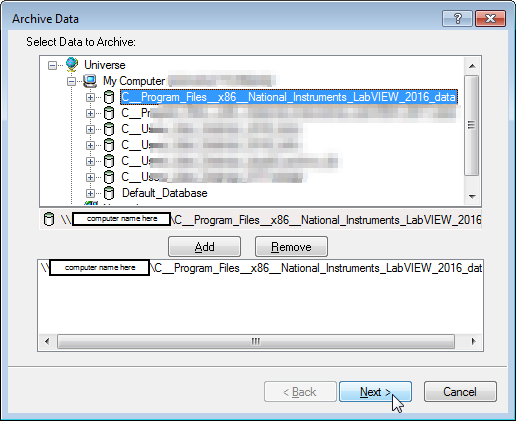Click the Add button
The width and height of the screenshot is (516, 421).
pyautogui.click(x=204, y=247)
